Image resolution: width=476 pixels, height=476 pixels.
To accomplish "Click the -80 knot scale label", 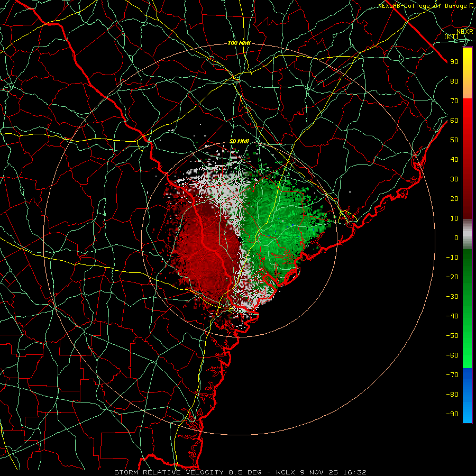I will pyautogui.click(x=452, y=395).
